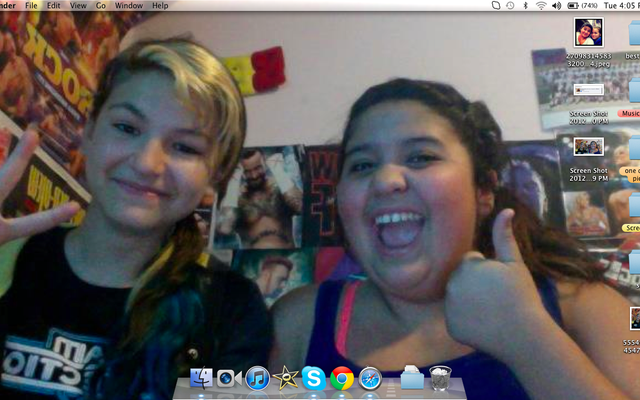Click the View menu
Viewport: 640px width, 400px height.
[x=77, y=6]
